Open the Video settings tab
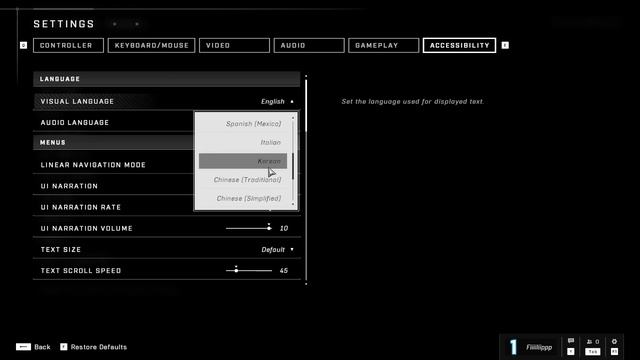 [x=234, y=45]
